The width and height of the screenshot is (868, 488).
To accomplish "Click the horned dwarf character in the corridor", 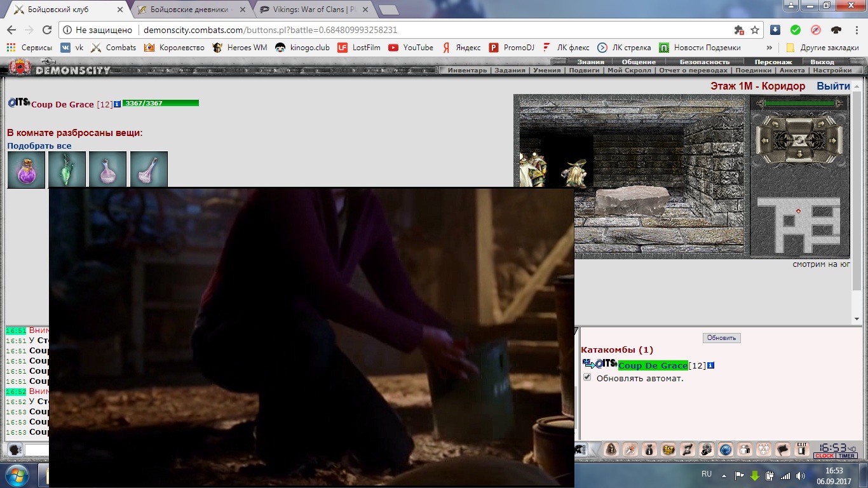I will tap(575, 173).
